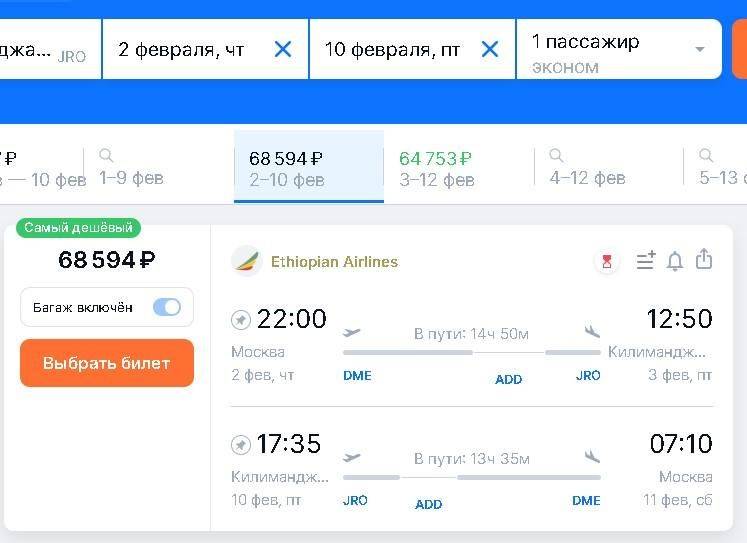Open the Ethiopian Airlines link
This screenshot has height=543, width=747.
pos(334,262)
